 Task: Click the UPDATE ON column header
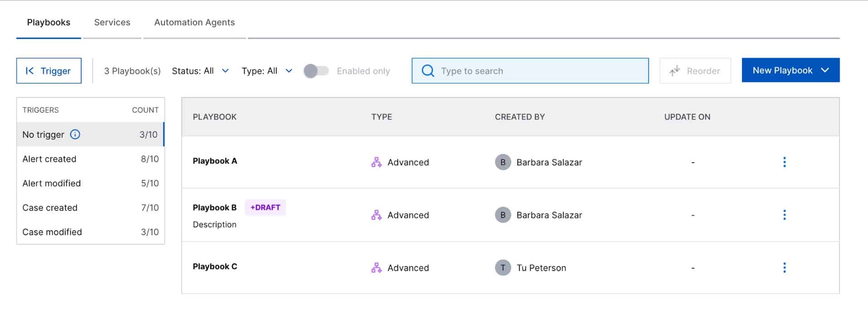687,117
